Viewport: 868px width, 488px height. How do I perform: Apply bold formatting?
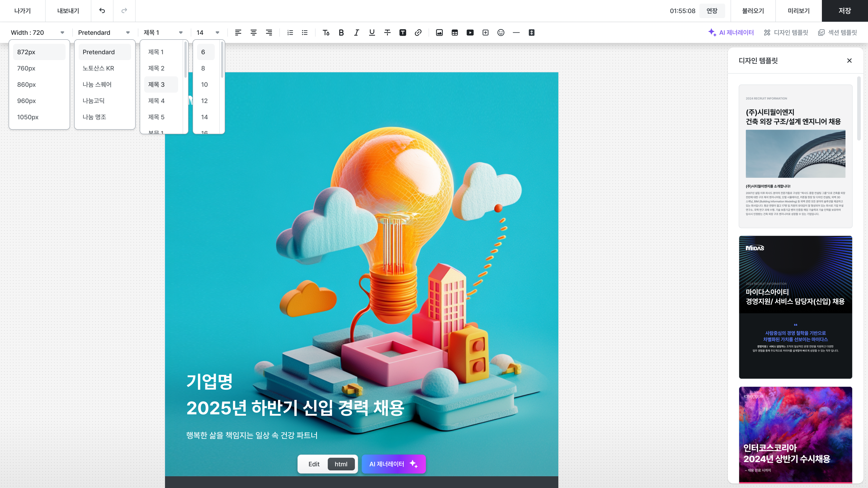pyautogui.click(x=341, y=32)
